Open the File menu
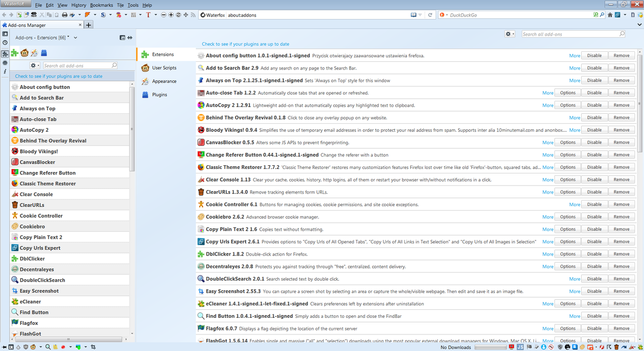The width and height of the screenshot is (644, 351). click(x=39, y=5)
